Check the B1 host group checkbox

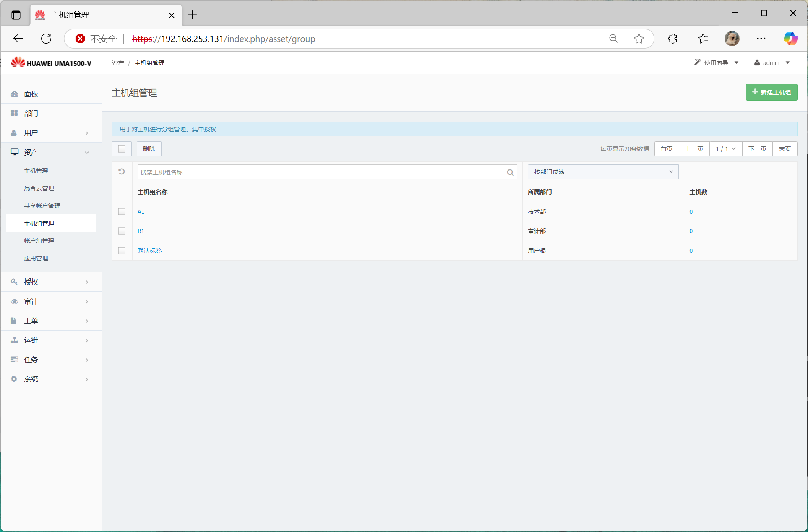[122, 231]
